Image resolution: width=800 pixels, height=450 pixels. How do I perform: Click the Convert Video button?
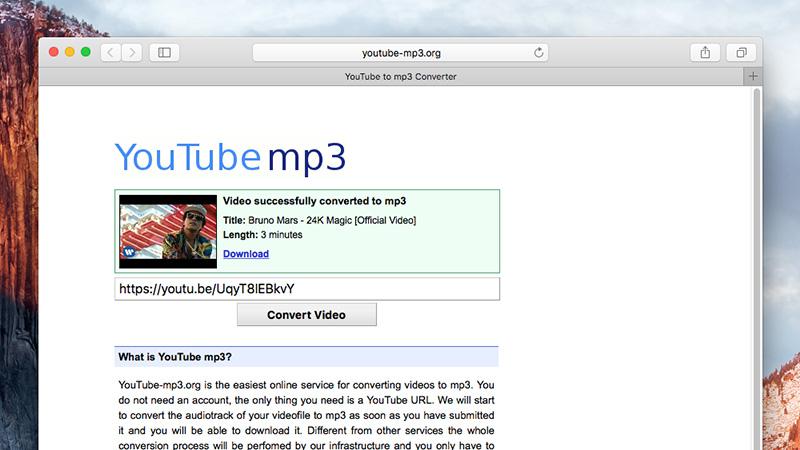307,315
